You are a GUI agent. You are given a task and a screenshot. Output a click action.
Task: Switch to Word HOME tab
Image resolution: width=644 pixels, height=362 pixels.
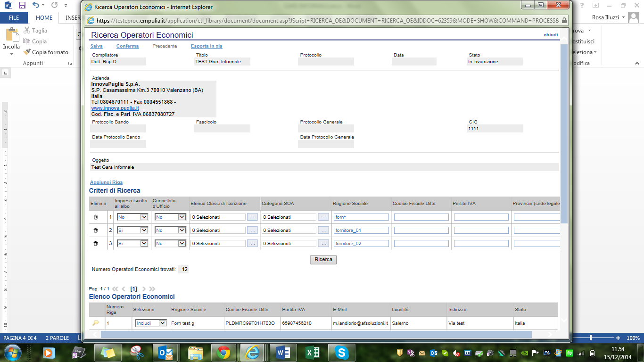click(x=44, y=18)
